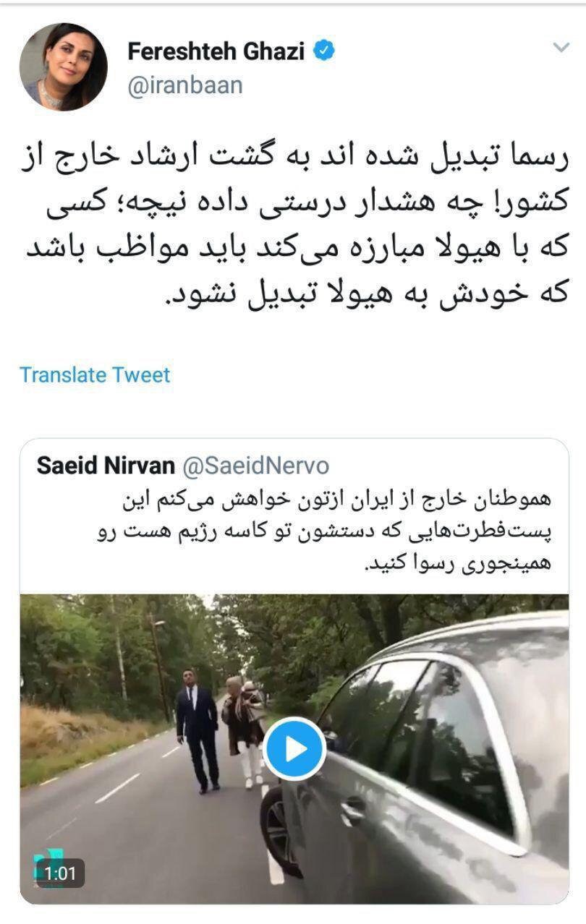The height and width of the screenshot is (924, 586).
Task: Click the Translate Tweet link
Action: pyautogui.click(x=95, y=375)
